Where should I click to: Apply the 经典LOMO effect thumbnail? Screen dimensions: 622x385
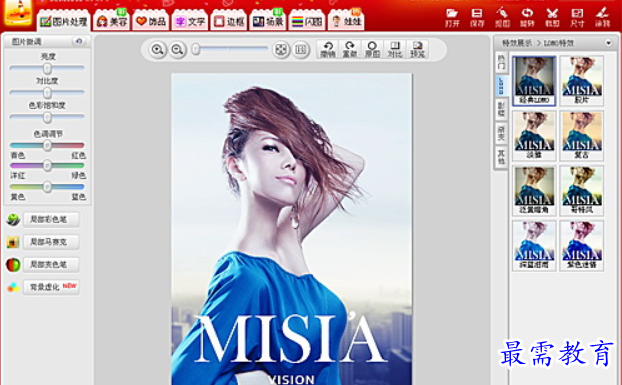coord(534,81)
